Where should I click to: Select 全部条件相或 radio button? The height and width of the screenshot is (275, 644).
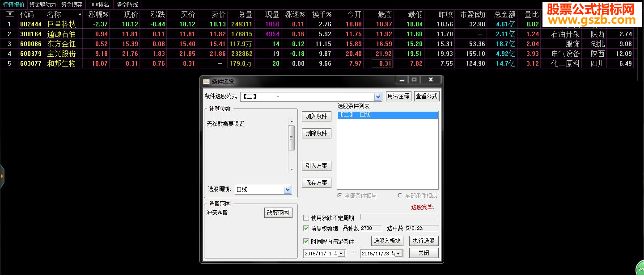click(x=400, y=196)
